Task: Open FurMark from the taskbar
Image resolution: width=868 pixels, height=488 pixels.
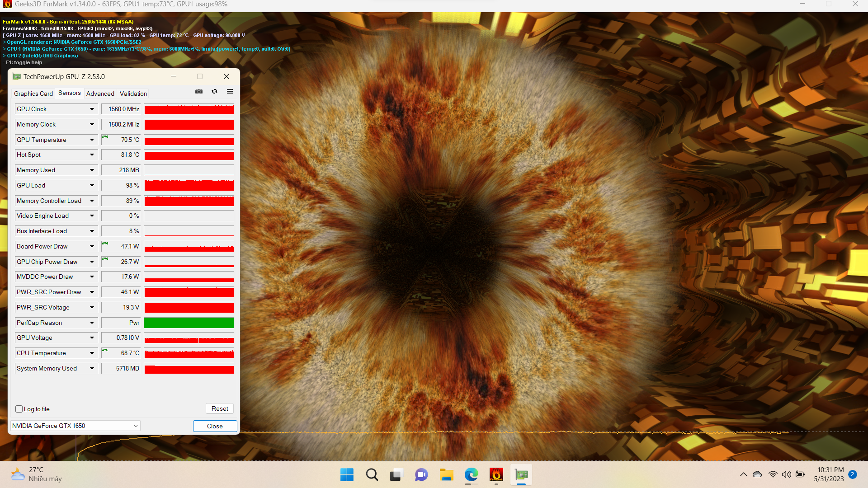Action: (x=496, y=474)
